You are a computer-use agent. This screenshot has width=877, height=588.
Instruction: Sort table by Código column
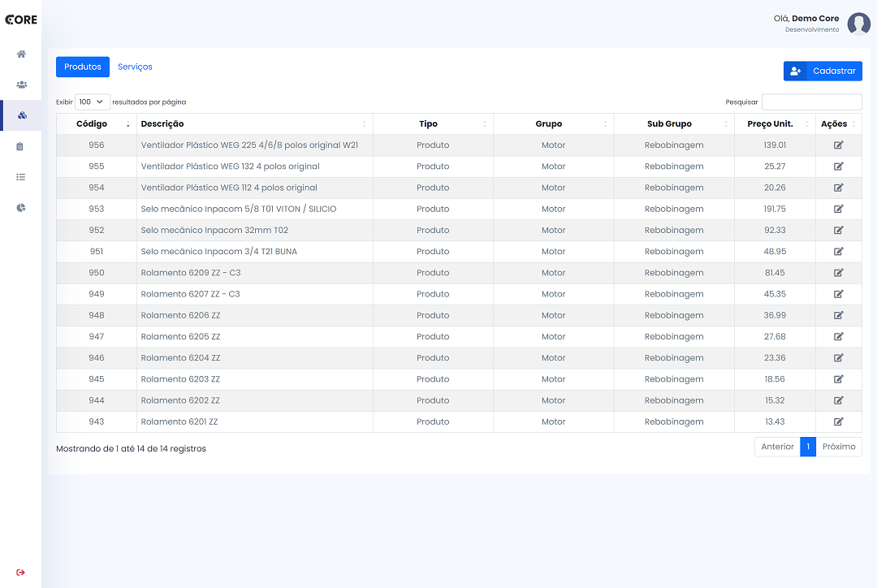click(x=96, y=123)
